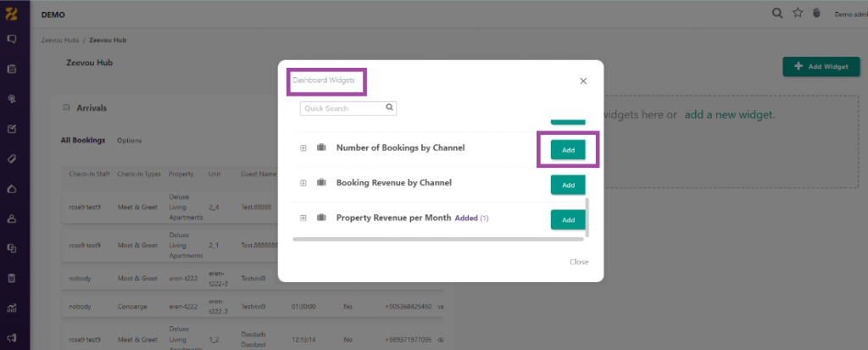
Task: Open the chat bubble icon in the sidebar
Action: [12, 39]
